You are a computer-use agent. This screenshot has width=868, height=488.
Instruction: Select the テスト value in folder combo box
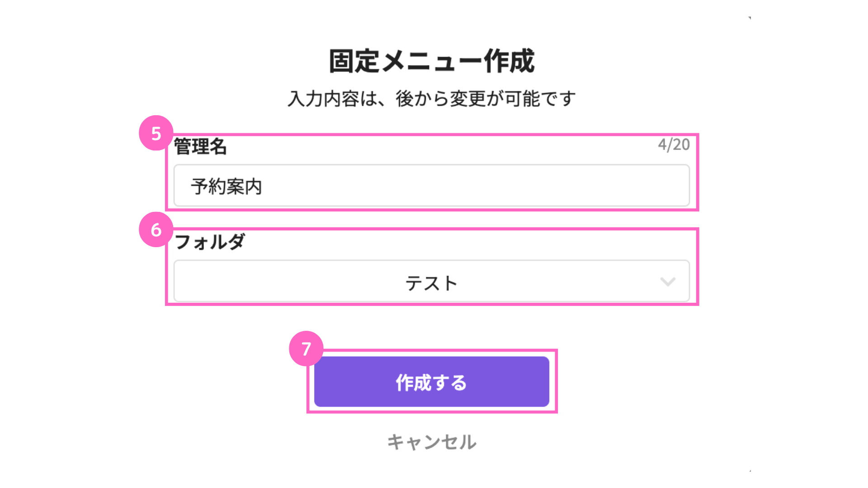tap(431, 283)
